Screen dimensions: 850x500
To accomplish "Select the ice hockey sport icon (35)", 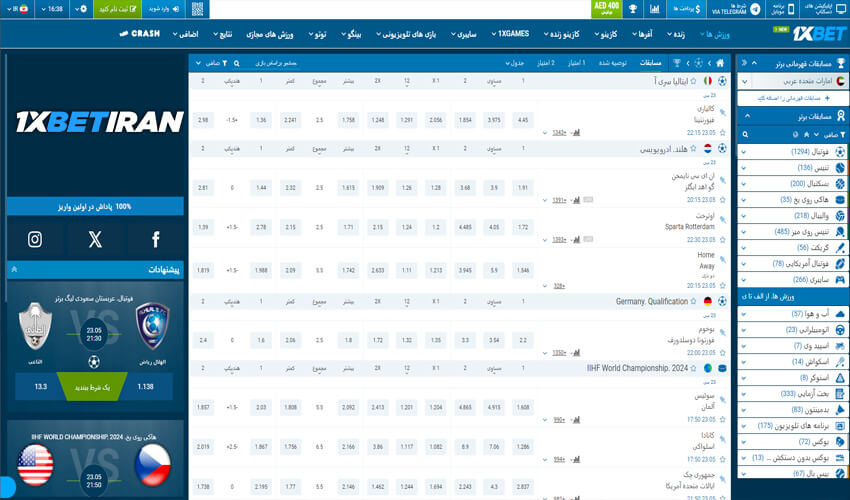I will click(x=840, y=200).
